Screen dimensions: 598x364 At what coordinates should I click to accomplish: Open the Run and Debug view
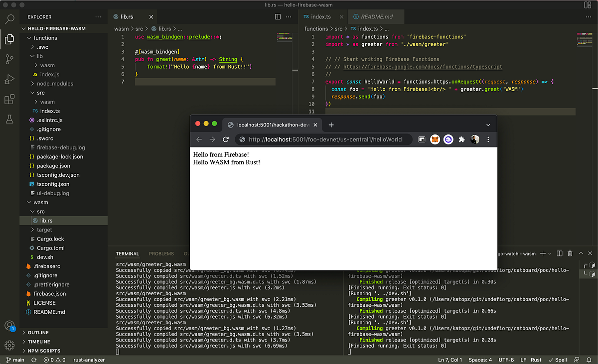[9, 79]
